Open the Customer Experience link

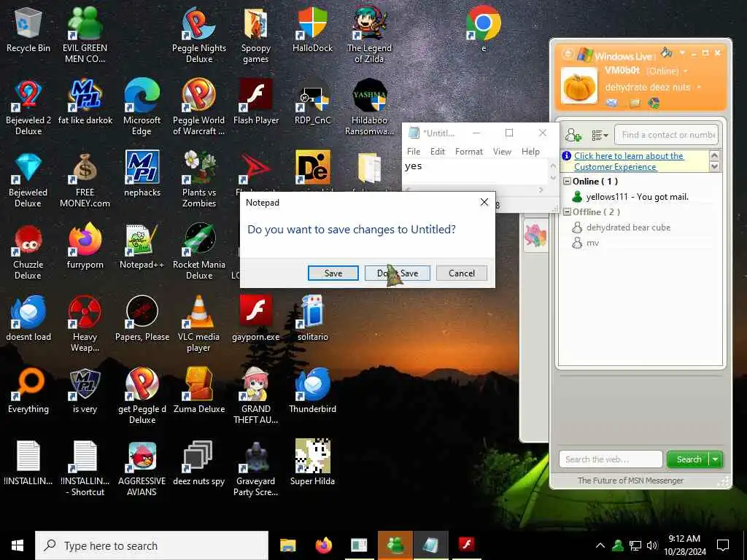(628, 161)
